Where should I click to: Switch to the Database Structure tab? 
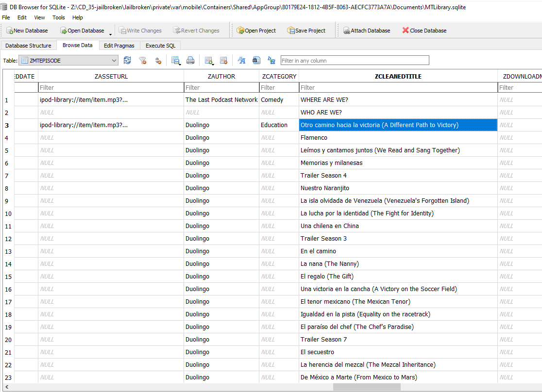click(28, 46)
